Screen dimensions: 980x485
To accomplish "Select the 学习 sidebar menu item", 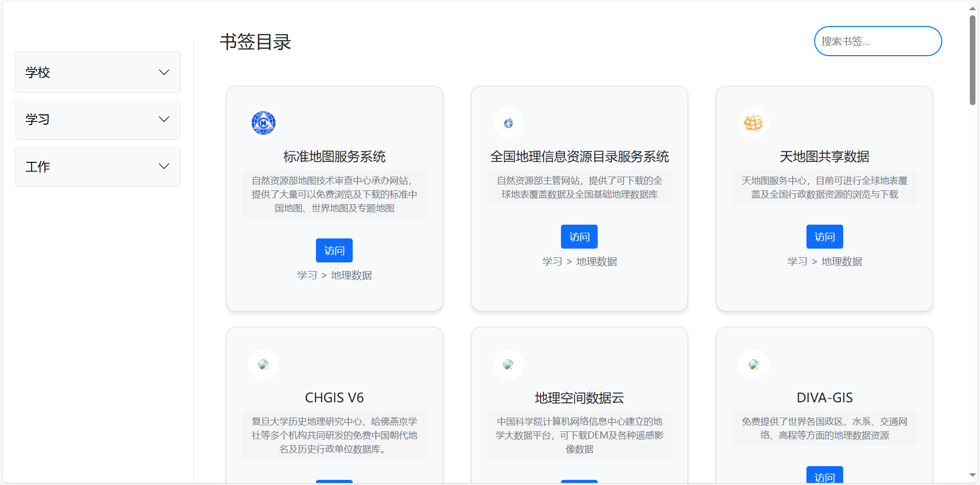I will point(97,119).
